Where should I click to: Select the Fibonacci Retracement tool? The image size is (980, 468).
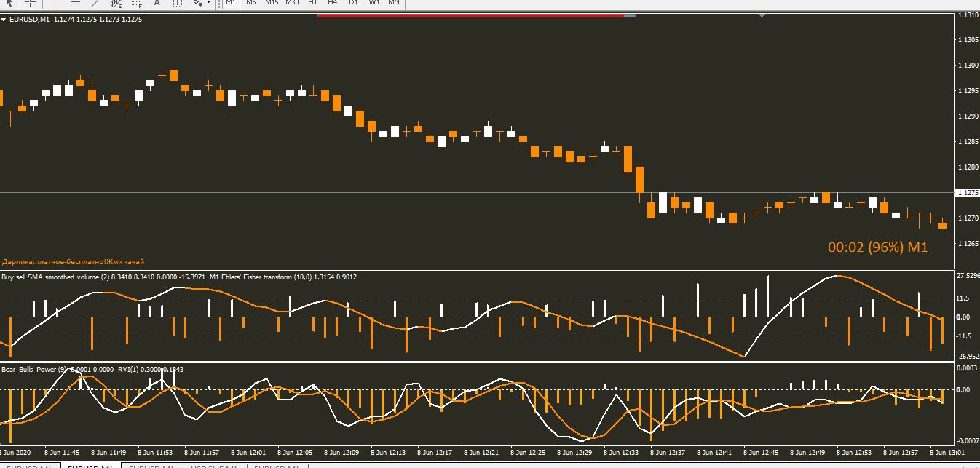(136, 2)
